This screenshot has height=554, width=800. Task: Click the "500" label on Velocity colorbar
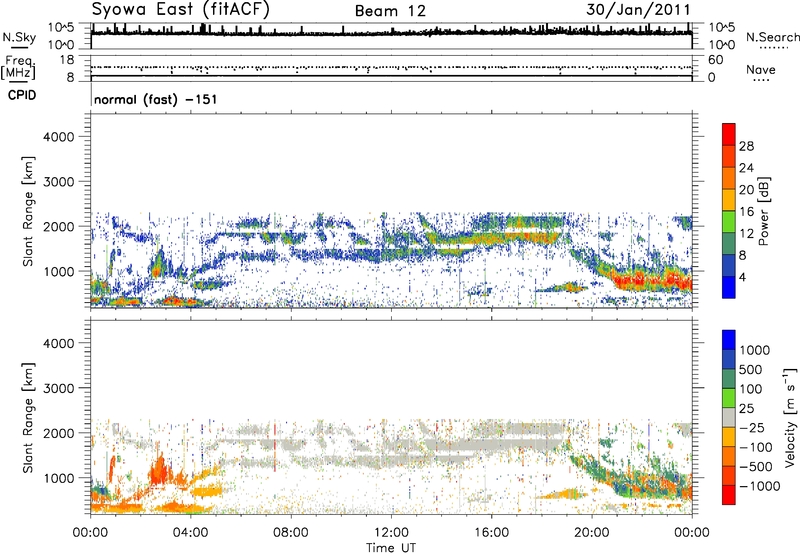(751, 369)
